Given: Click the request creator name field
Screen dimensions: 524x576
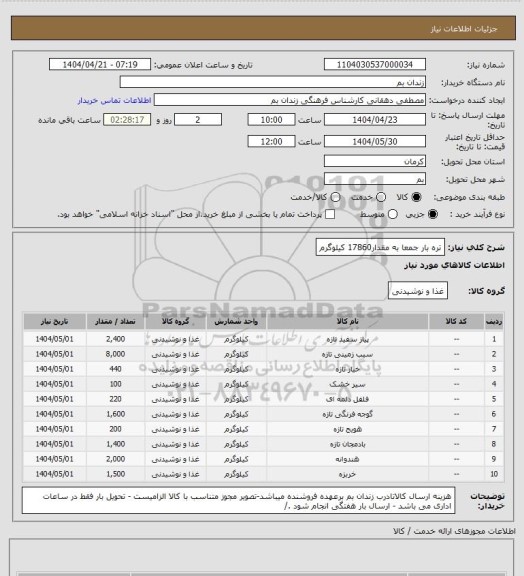Looking at the screenshot, I should click(290, 100).
